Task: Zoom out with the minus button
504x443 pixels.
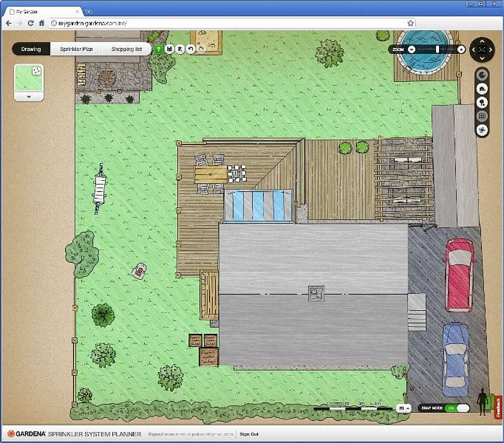Action: 412,50
